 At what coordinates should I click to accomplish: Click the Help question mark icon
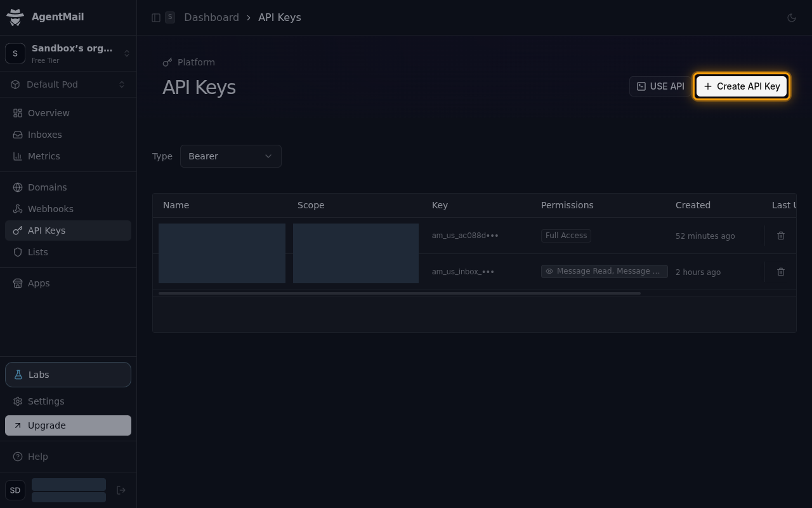point(18,457)
